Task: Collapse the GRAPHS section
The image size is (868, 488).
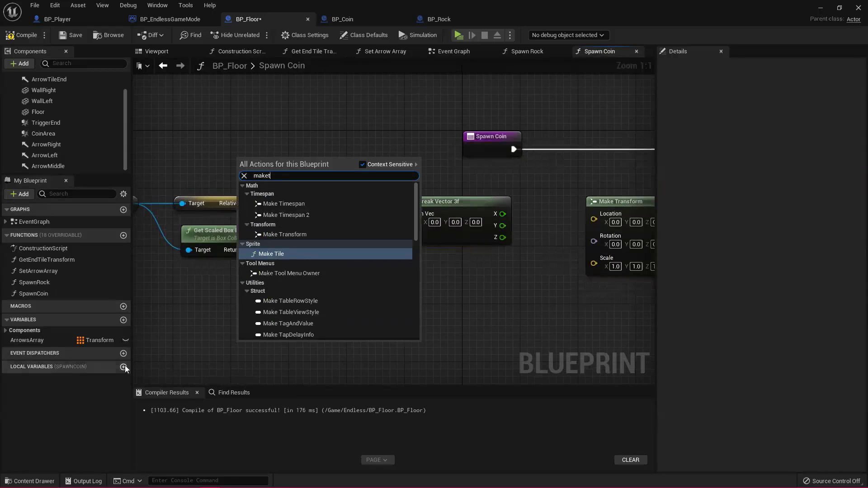Action: click(x=7, y=210)
